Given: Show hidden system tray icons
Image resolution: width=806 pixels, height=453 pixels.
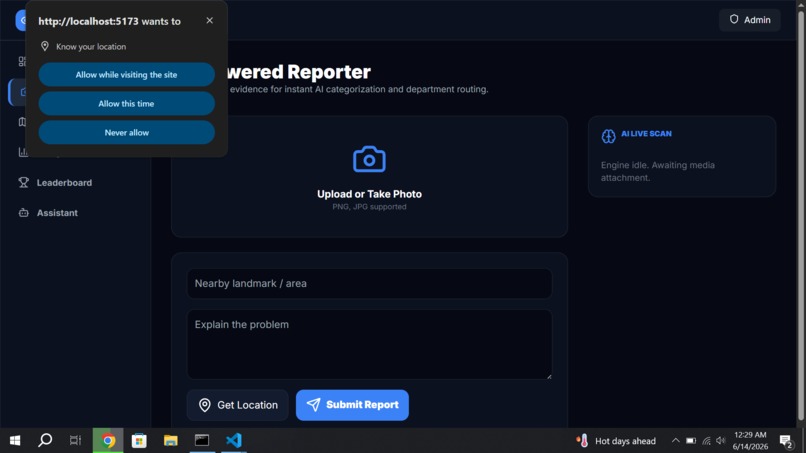Looking at the screenshot, I should coord(675,441).
